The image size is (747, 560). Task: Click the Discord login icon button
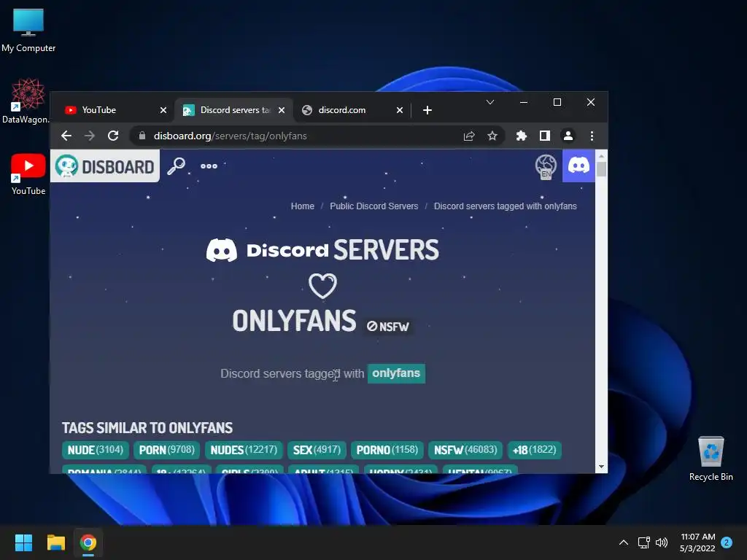coord(578,166)
